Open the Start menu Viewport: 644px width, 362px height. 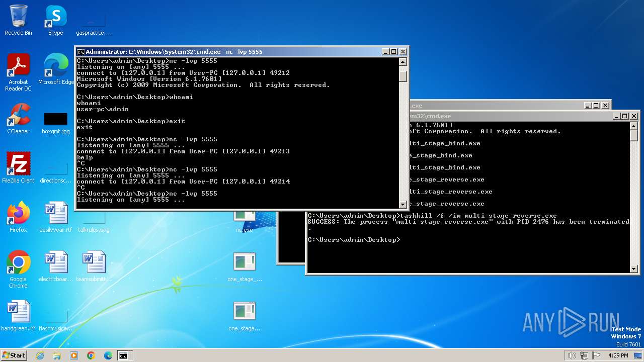[x=14, y=355]
